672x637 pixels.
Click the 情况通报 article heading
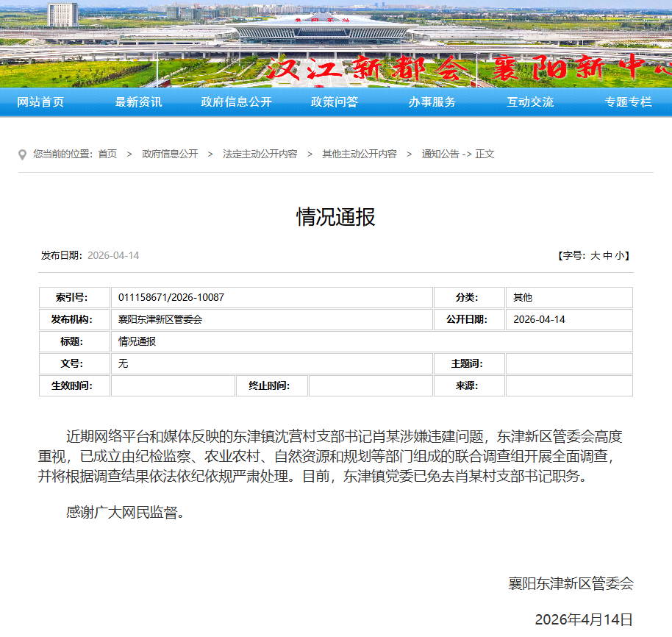pos(336,216)
